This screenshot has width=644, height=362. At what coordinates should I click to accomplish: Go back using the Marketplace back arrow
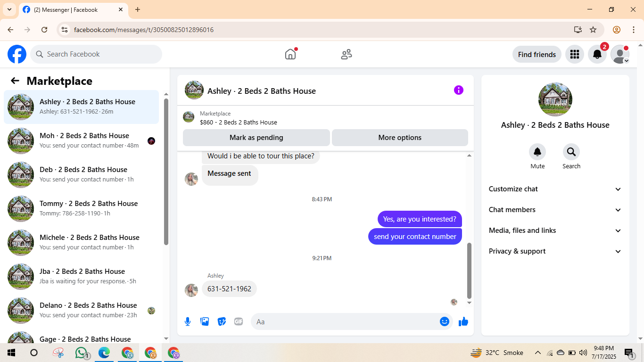click(15, 81)
